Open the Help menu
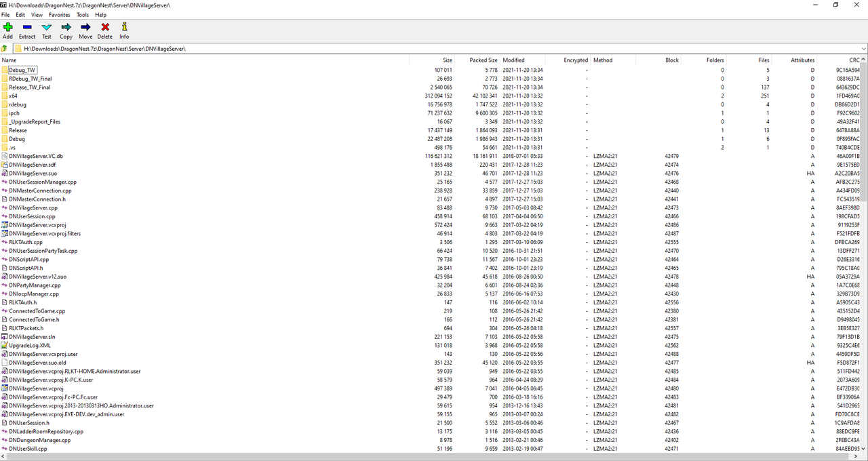This screenshot has width=868, height=461. click(x=100, y=14)
